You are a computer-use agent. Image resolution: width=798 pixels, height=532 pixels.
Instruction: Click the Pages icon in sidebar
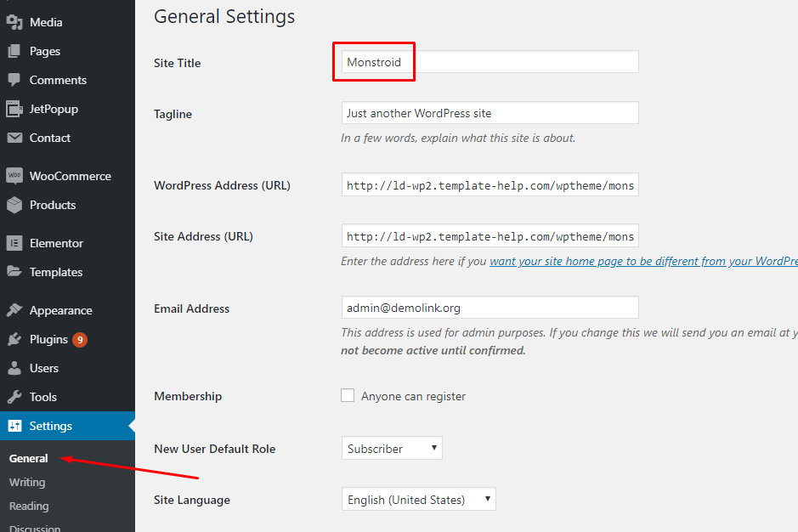14,51
